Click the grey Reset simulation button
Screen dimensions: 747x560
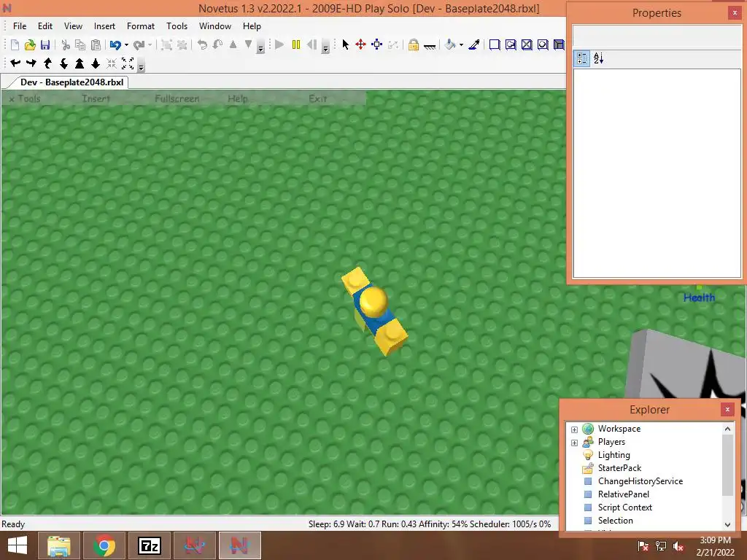pyautogui.click(x=312, y=44)
